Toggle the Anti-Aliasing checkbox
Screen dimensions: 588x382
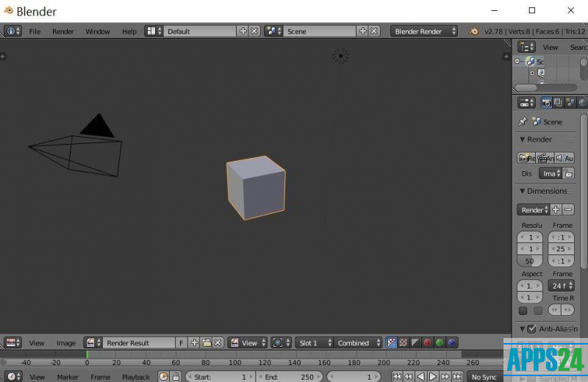point(531,329)
